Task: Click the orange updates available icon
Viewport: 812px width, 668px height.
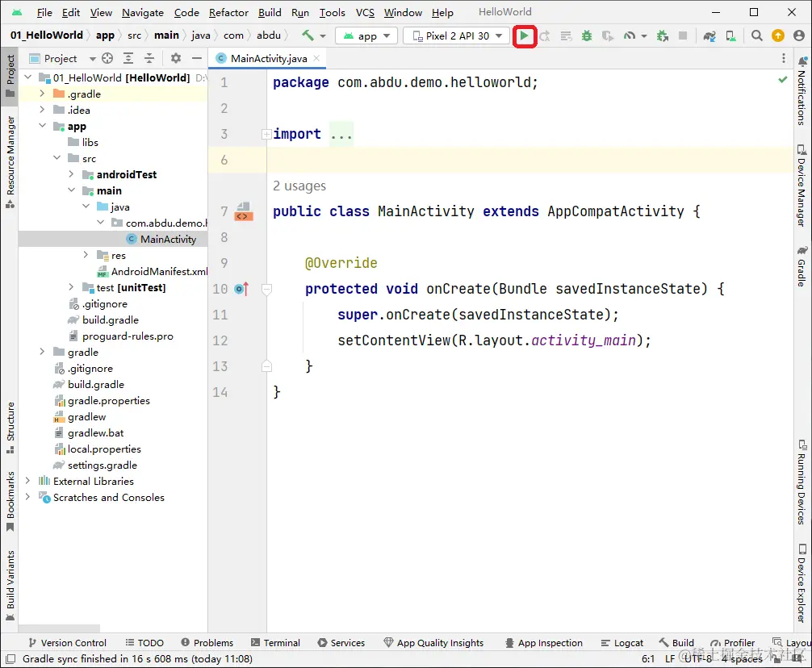Action: click(778, 35)
